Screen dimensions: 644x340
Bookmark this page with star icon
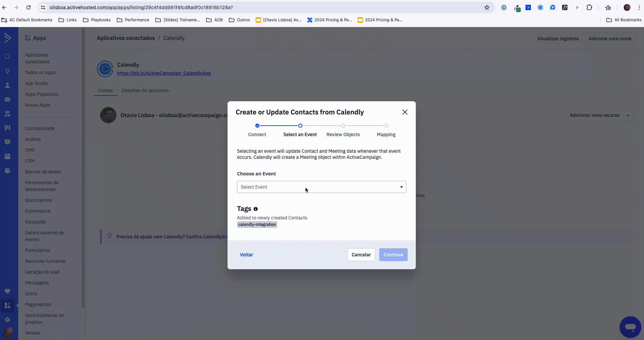tap(487, 7)
